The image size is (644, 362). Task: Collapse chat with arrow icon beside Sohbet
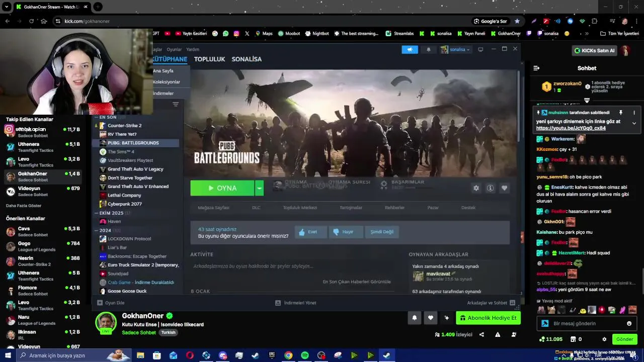coord(536,68)
